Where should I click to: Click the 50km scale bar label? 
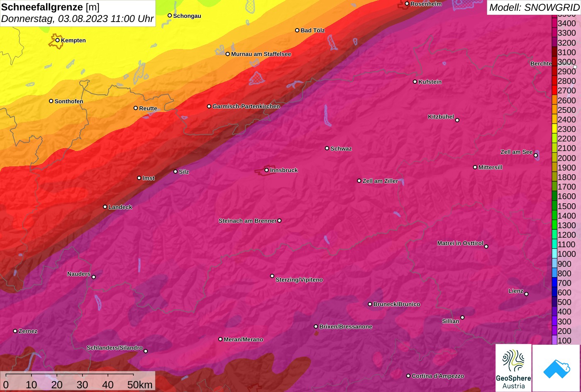[x=140, y=385]
